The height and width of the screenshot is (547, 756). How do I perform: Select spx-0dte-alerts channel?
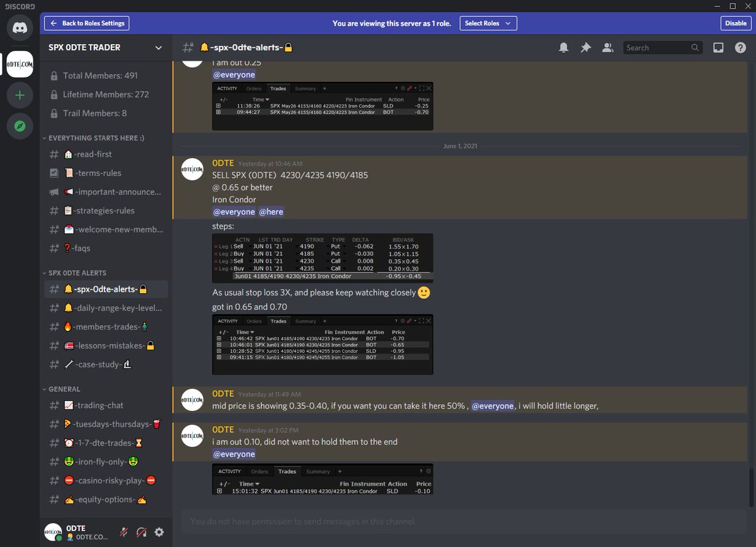[x=106, y=289]
